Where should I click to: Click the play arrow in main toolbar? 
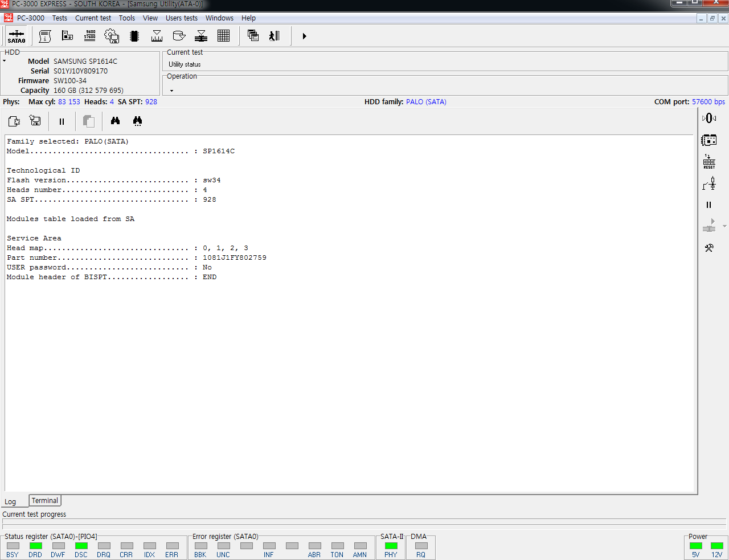coord(304,36)
